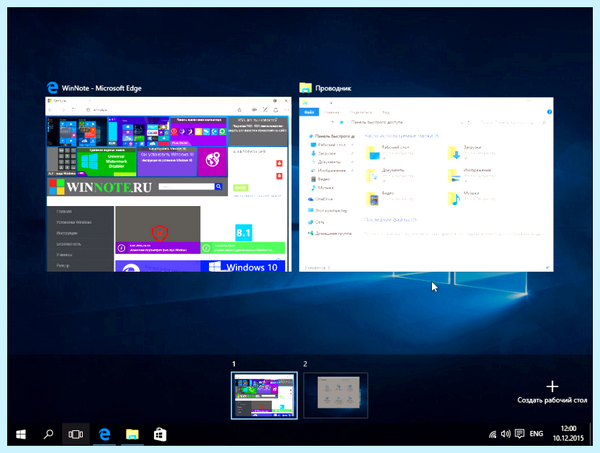Click the 'Изображения' folder icon in Explorer
The height and width of the screenshot is (453, 600).
454,176
